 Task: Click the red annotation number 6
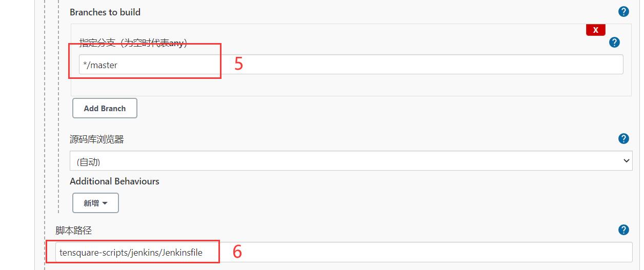[237, 252]
